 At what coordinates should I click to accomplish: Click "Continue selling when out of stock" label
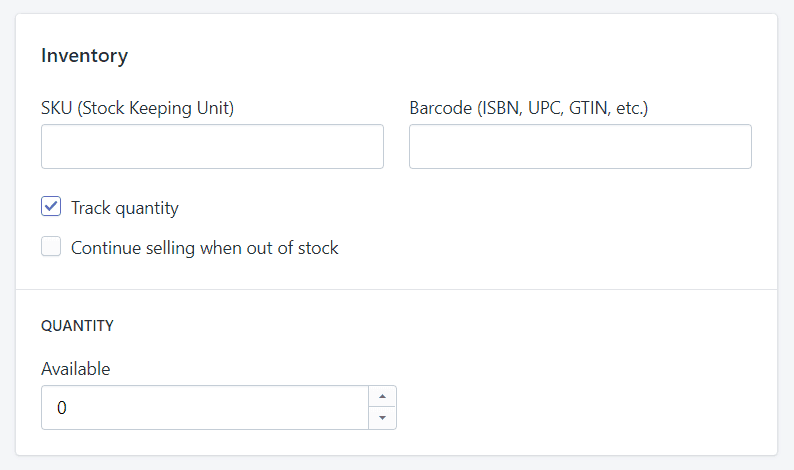tap(205, 248)
